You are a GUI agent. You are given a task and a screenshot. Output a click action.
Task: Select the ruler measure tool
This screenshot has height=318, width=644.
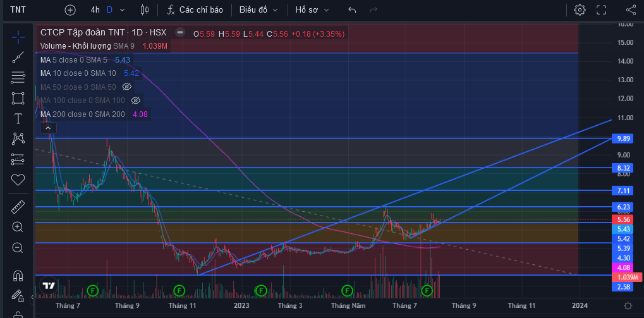tap(18, 207)
